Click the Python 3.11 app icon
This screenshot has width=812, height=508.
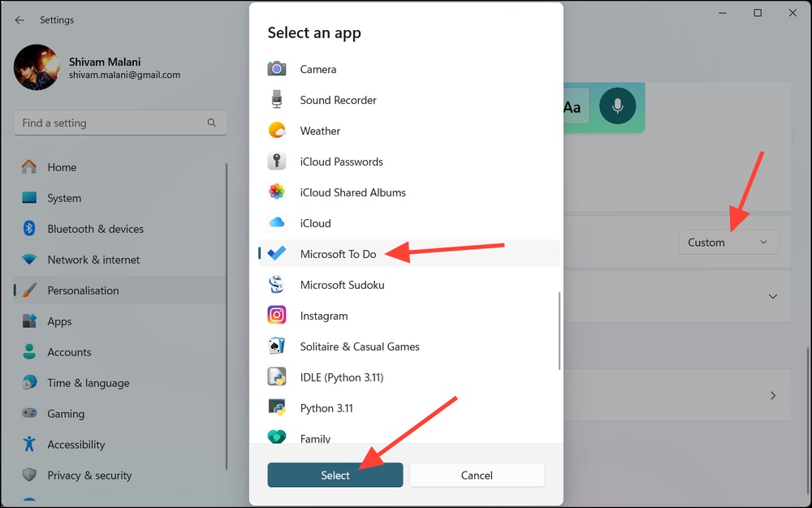point(277,407)
